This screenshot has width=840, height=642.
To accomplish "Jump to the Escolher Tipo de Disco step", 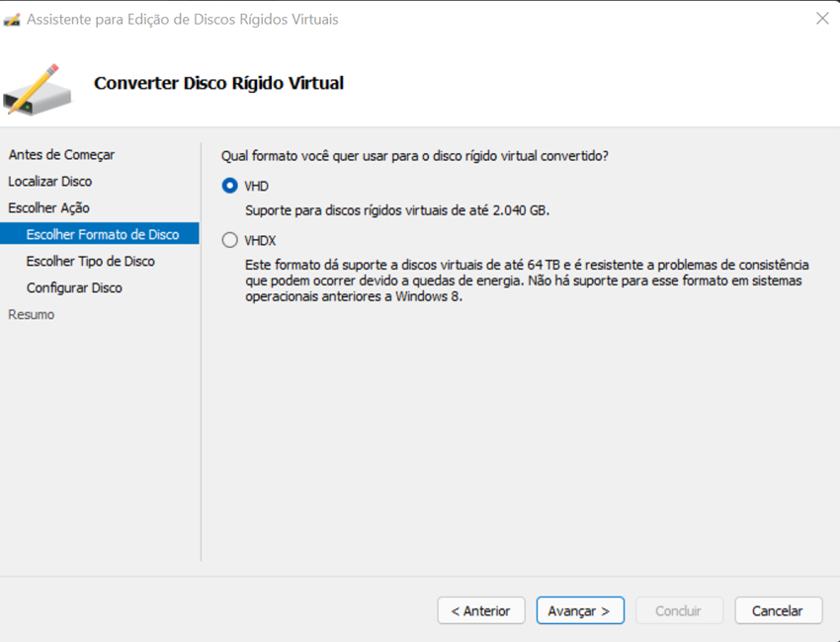I will (91, 262).
